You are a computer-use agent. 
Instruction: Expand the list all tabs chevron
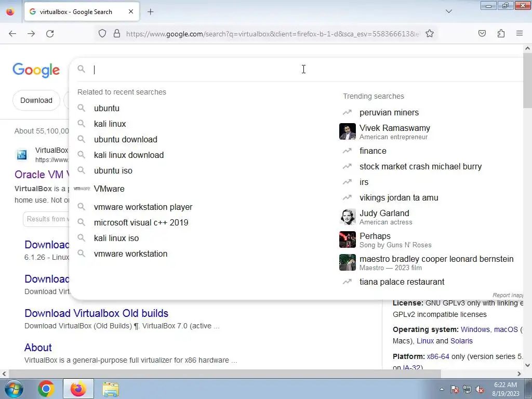(x=448, y=11)
